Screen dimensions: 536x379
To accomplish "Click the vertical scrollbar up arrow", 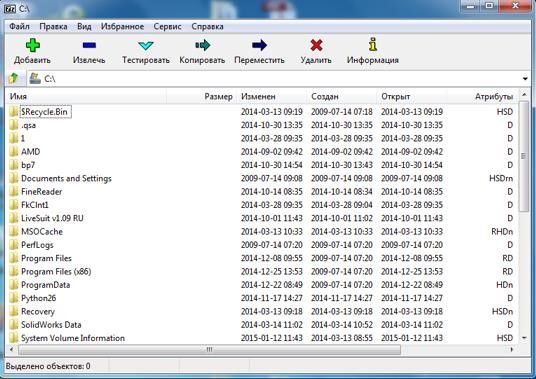I will click(x=524, y=94).
